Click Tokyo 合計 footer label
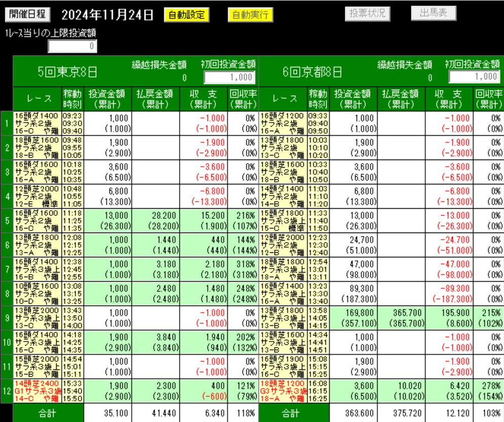Image resolution: width=504 pixels, height=422 pixels. (48, 413)
